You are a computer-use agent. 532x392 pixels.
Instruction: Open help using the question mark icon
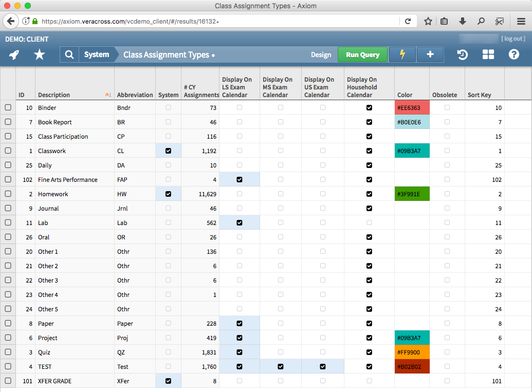(513, 54)
